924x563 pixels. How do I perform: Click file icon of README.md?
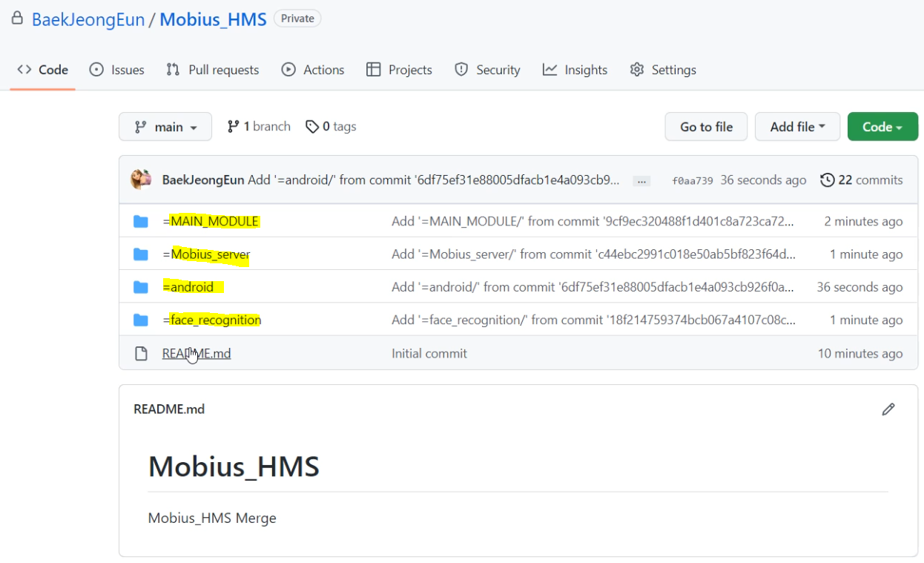[141, 354]
